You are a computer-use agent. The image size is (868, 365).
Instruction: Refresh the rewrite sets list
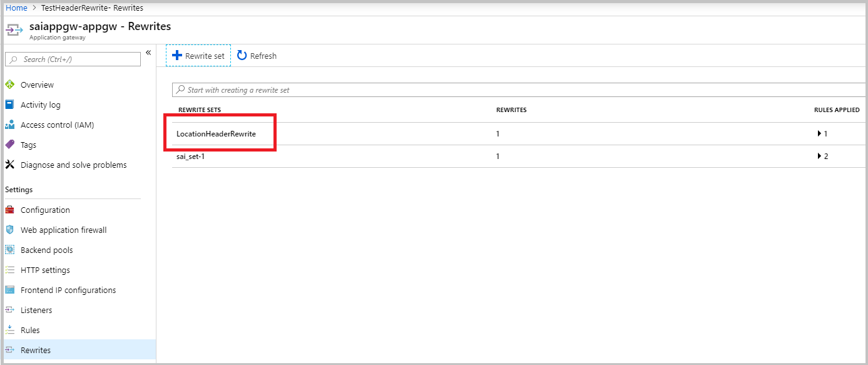[257, 55]
